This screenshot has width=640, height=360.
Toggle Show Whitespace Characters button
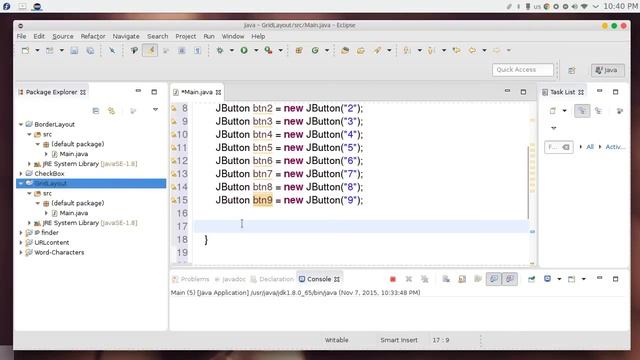pos(198,50)
